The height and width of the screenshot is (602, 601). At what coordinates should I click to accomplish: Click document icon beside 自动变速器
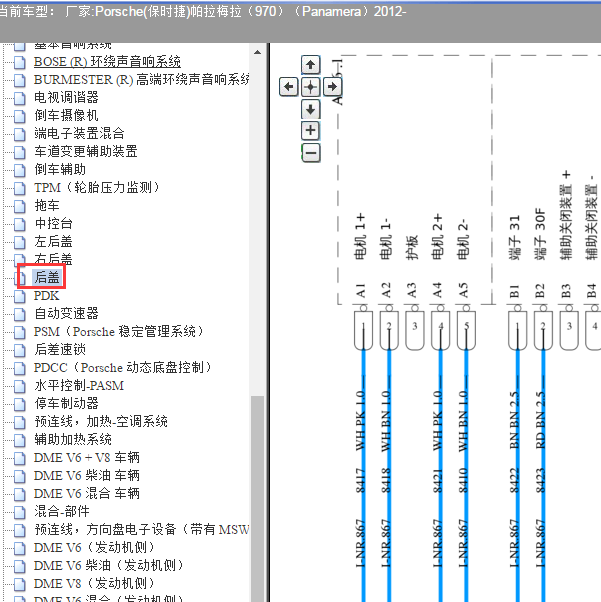click(20, 314)
